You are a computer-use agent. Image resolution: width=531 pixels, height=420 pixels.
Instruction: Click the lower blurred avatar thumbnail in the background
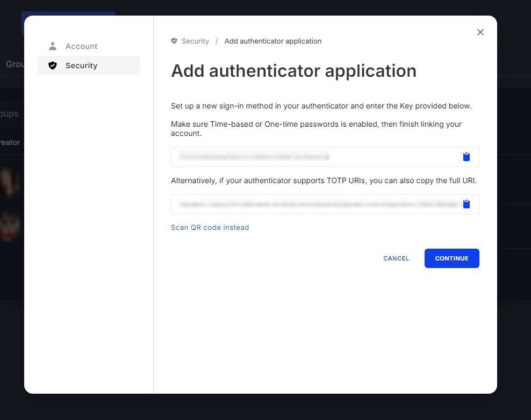pyautogui.click(x=11, y=226)
